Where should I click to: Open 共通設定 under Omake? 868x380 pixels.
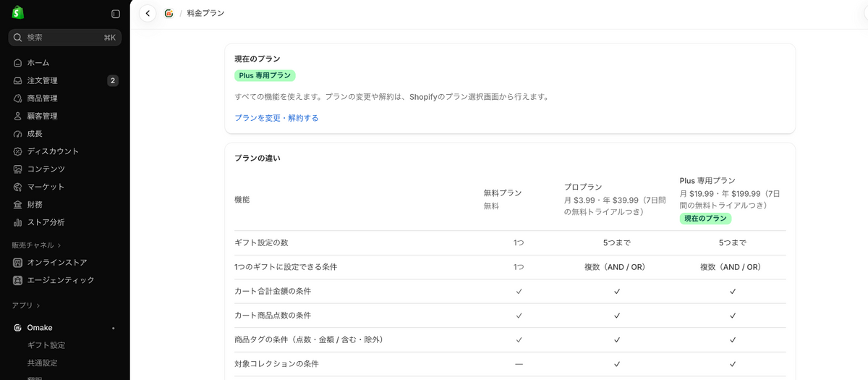(x=42, y=363)
